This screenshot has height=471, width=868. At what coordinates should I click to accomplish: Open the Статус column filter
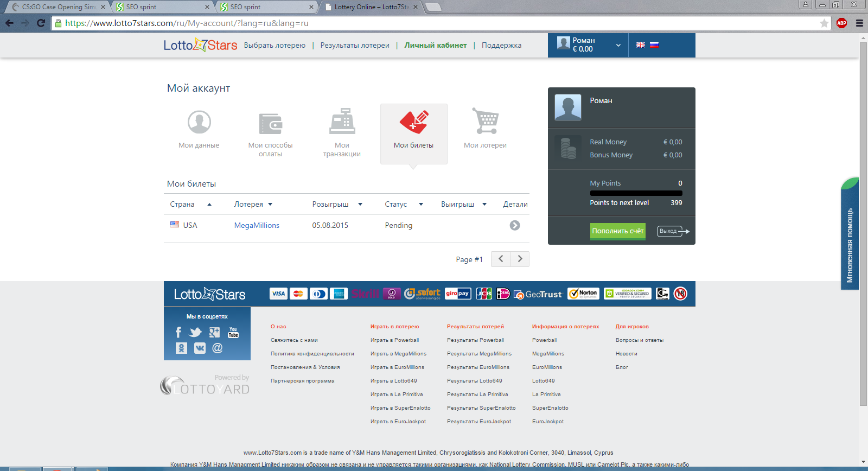click(x=420, y=205)
